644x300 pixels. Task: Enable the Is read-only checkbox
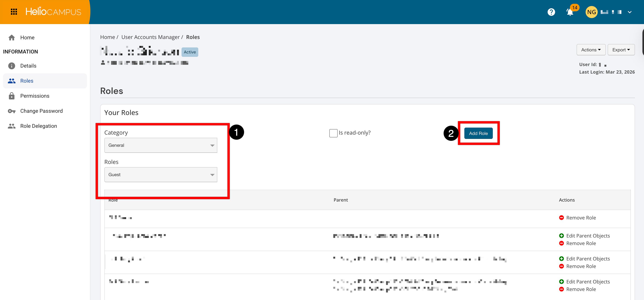[333, 133]
